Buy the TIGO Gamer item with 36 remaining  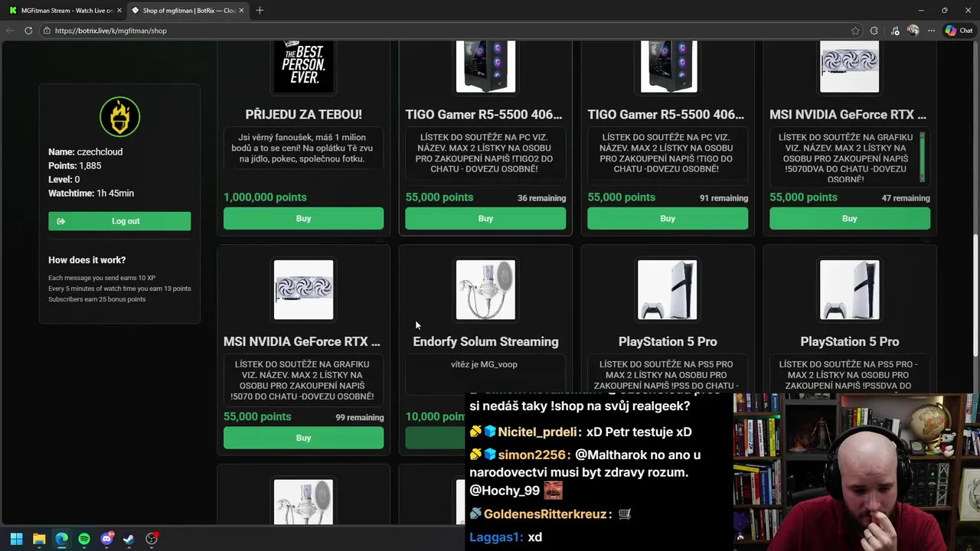coord(485,219)
